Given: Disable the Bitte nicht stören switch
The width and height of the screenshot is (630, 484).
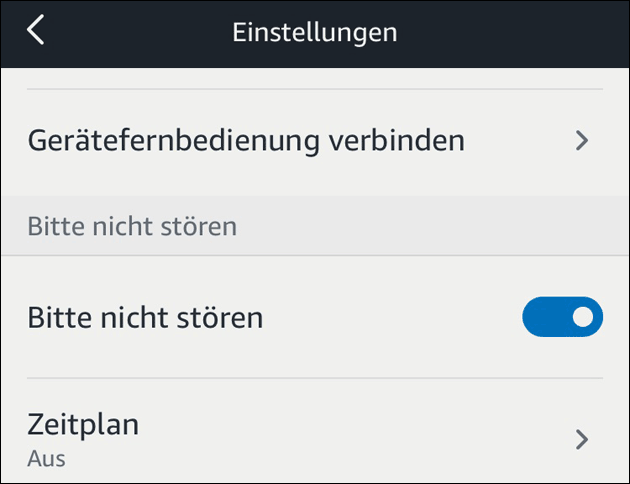Looking at the screenshot, I should click(x=562, y=317).
